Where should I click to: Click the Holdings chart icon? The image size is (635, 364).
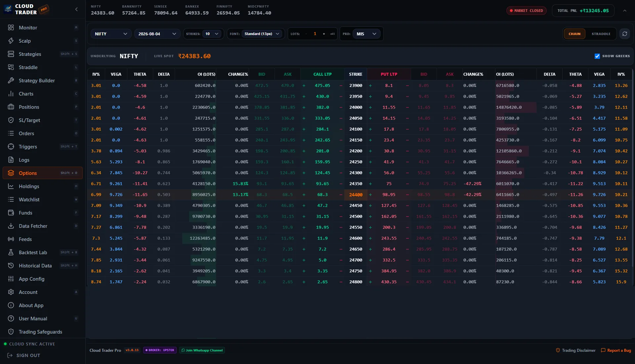pos(11,186)
